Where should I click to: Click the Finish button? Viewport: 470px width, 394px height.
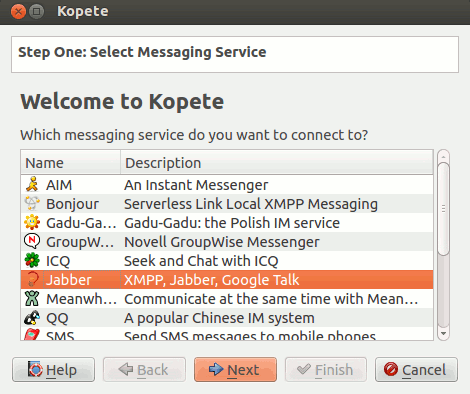[x=326, y=370]
